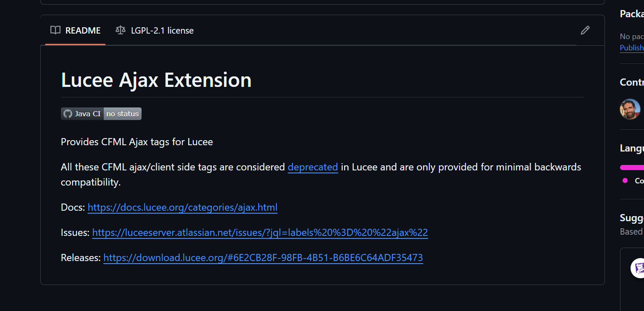The image size is (644, 311).
Task: Open the luceeserver.atlassian.net issues link
Action: pos(260,233)
